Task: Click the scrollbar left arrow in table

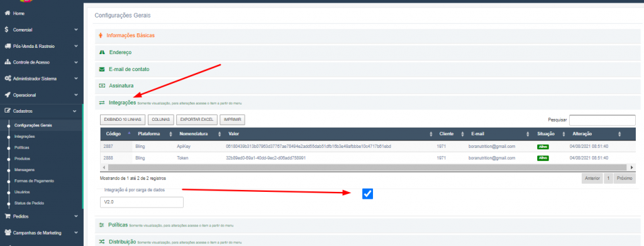Action: (x=103, y=167)
